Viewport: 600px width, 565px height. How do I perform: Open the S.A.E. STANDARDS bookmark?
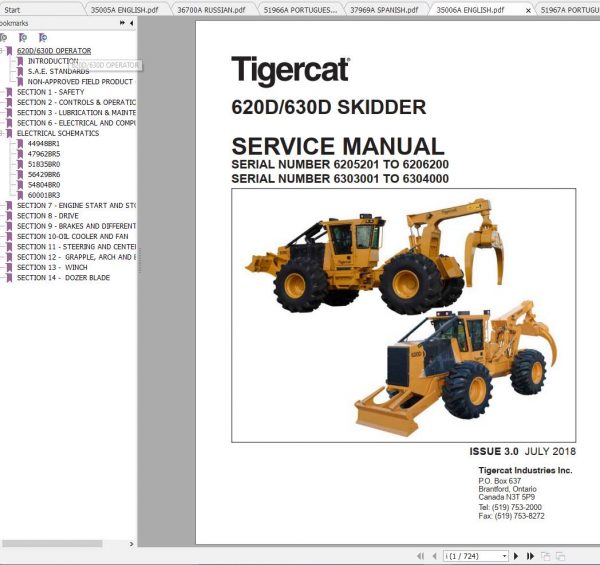(x=58, y=72)
